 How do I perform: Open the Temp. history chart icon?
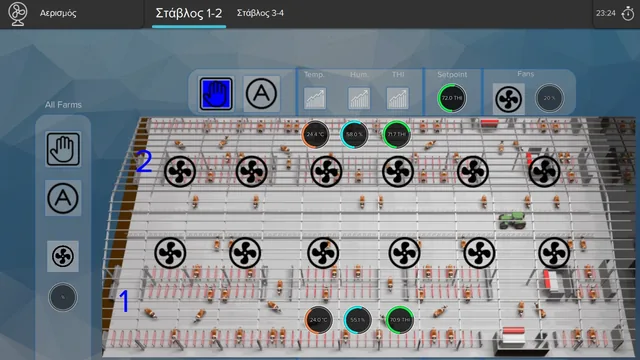[315, 98]
